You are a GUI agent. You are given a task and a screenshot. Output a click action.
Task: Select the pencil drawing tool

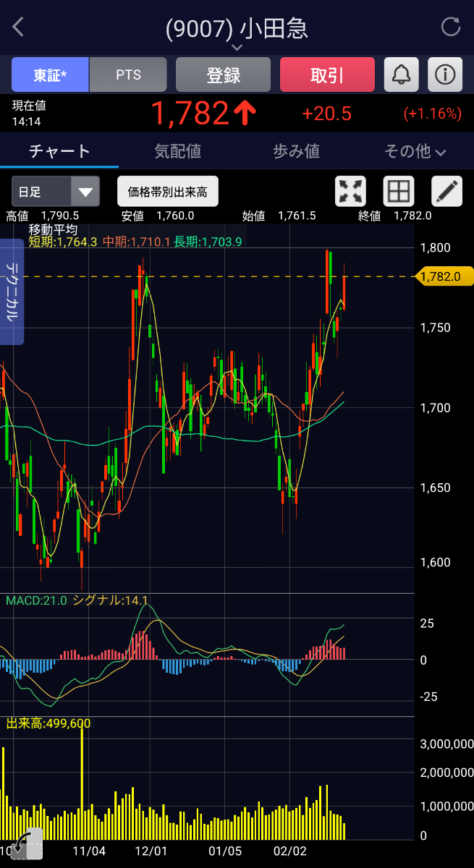[x=447, y=192]
